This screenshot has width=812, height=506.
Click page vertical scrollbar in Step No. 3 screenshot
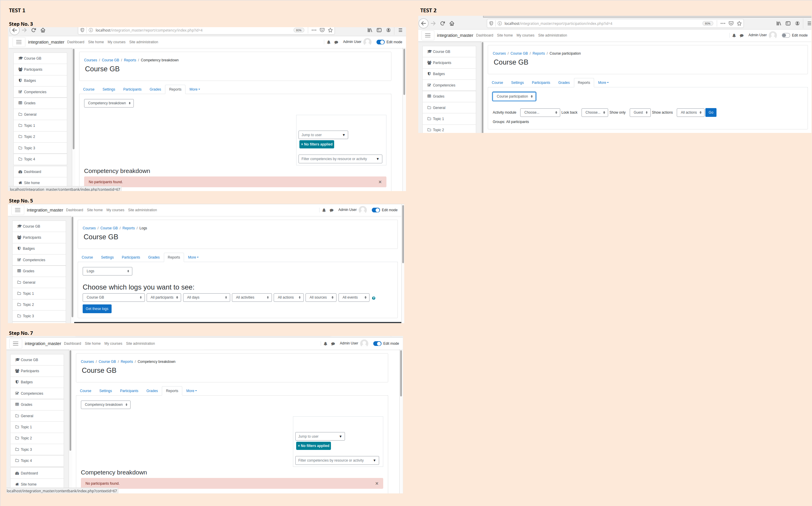pyautogui.click(x=404, y=72)
